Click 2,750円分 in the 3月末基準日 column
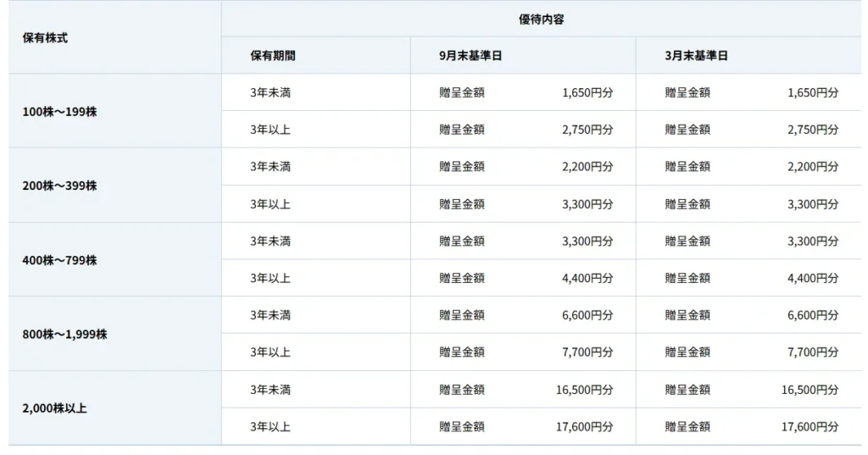 pyautogui.click(x=813, y=130)
